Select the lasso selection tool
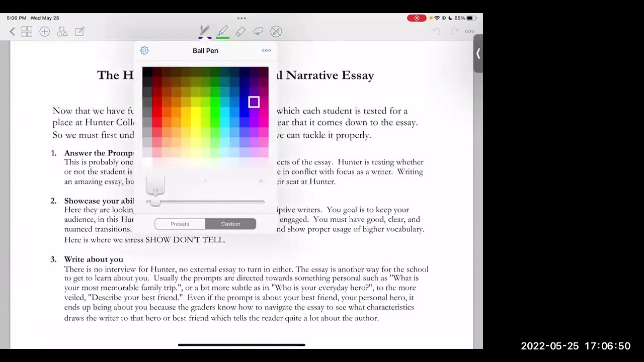The width and height of the screenshot is (644, 362). [258, 32]
